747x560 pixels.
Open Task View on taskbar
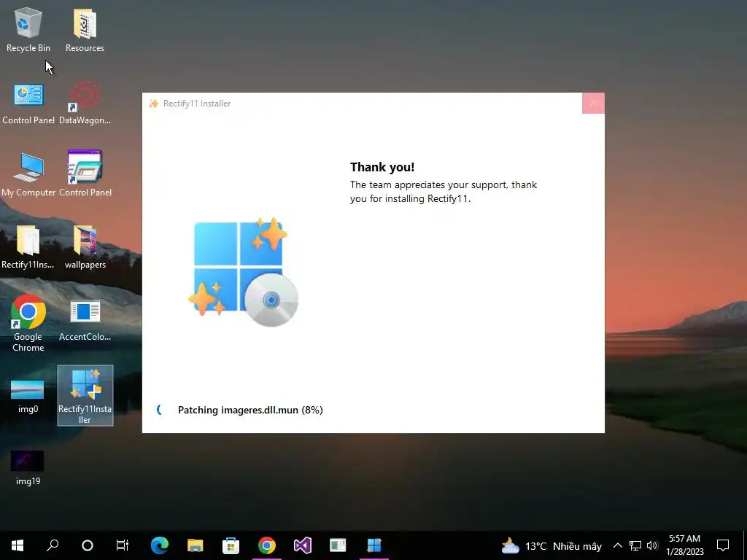[123, 545]
